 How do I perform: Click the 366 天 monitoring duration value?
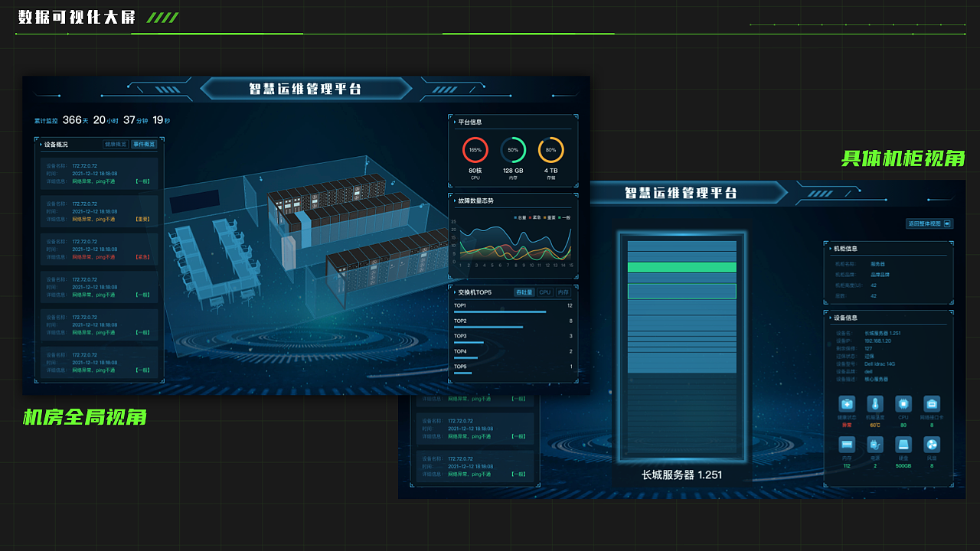click(x=75, y=120)
